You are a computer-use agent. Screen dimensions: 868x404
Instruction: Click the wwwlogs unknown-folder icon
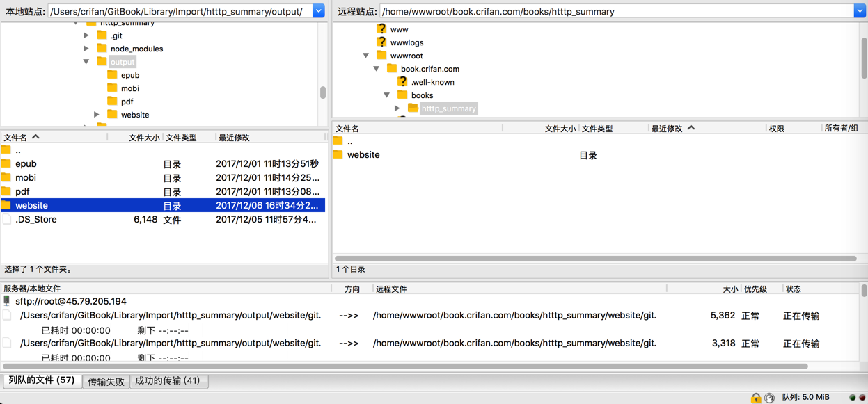coord(381,42)
